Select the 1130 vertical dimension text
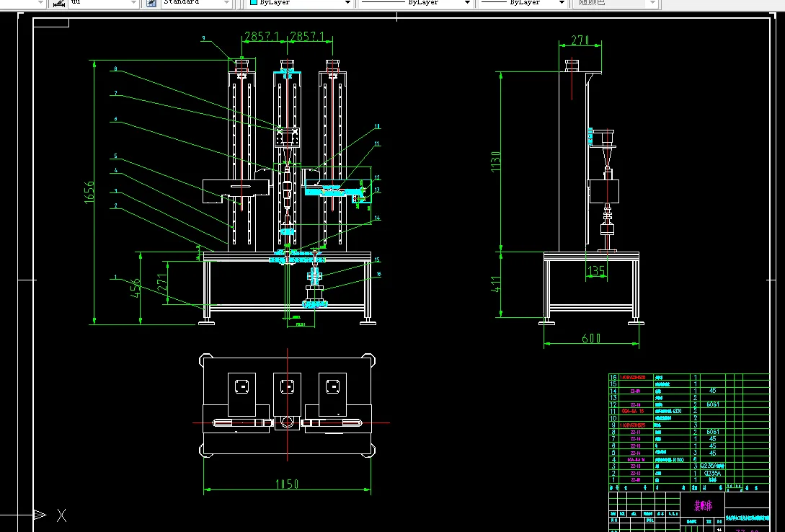Viewport: 785px width, 532px height. (x=496, y=161)
